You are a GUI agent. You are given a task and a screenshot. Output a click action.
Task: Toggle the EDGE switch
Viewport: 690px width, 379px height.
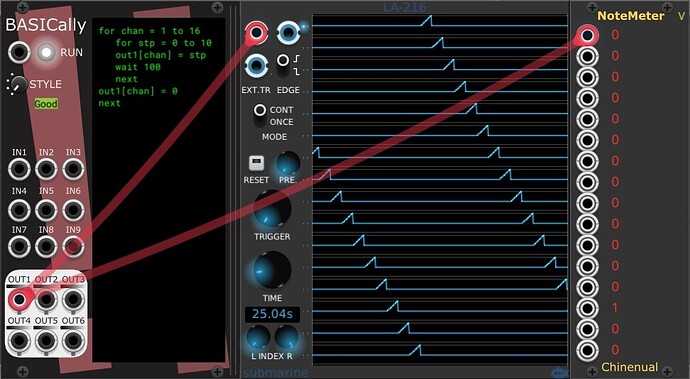click(283, 65)
